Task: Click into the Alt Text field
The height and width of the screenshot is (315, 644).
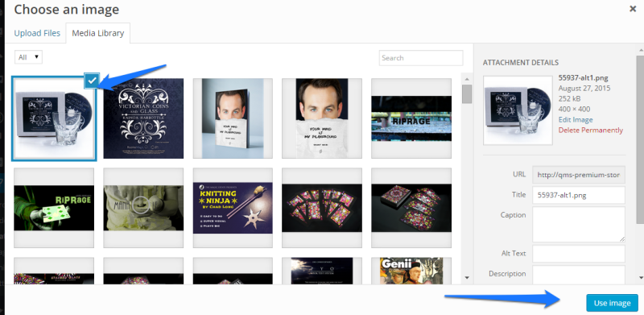Action: (x=579, y=253)
